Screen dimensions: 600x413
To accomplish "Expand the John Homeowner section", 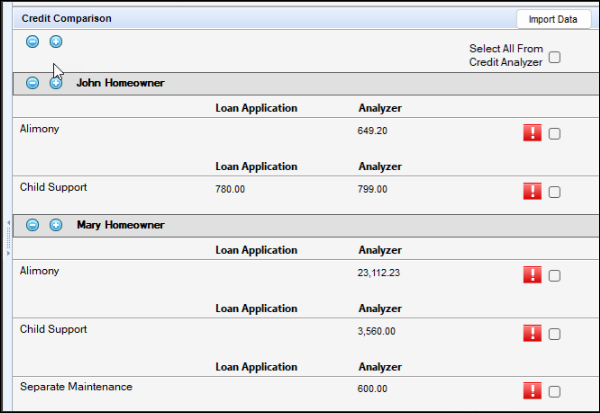I will tap(56, 83).
